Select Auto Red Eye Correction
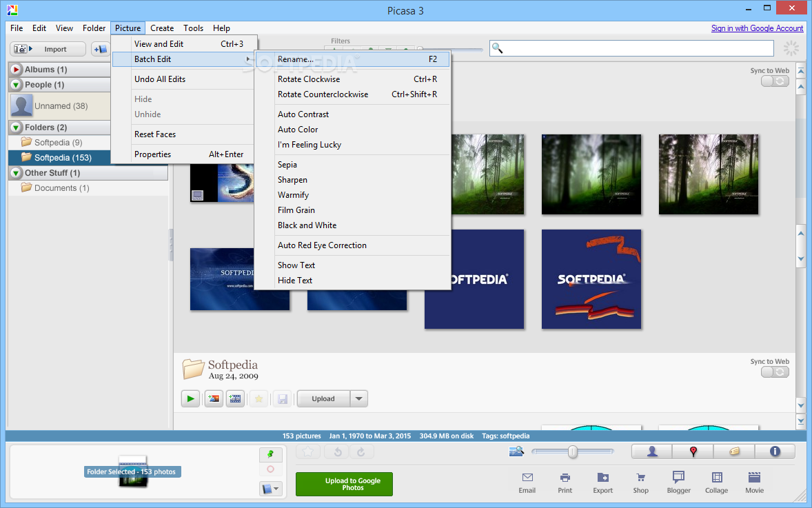Viewport: 812px width, 508px height. tap(352, 245)
